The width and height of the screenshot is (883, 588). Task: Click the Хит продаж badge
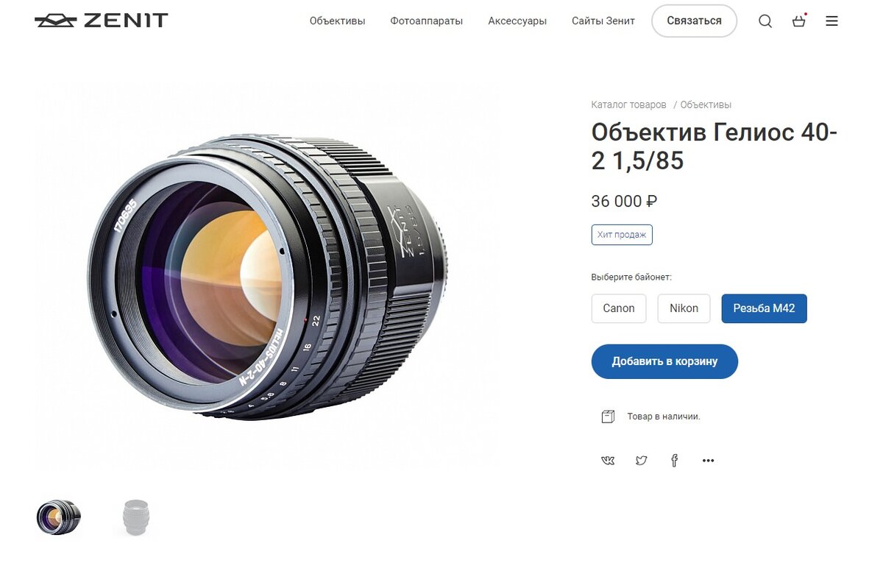coord(621,234)
